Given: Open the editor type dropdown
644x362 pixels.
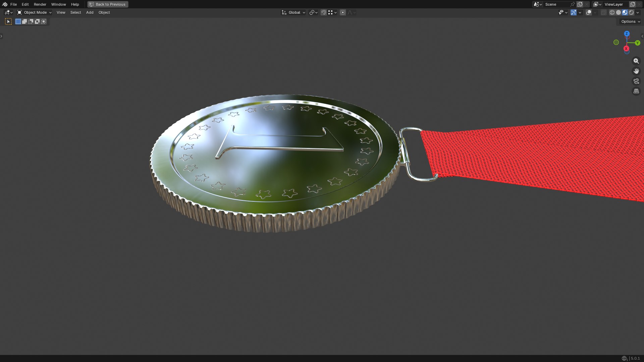Looking at the screenshot, I should pyautogui.click(x=8, y=12).
